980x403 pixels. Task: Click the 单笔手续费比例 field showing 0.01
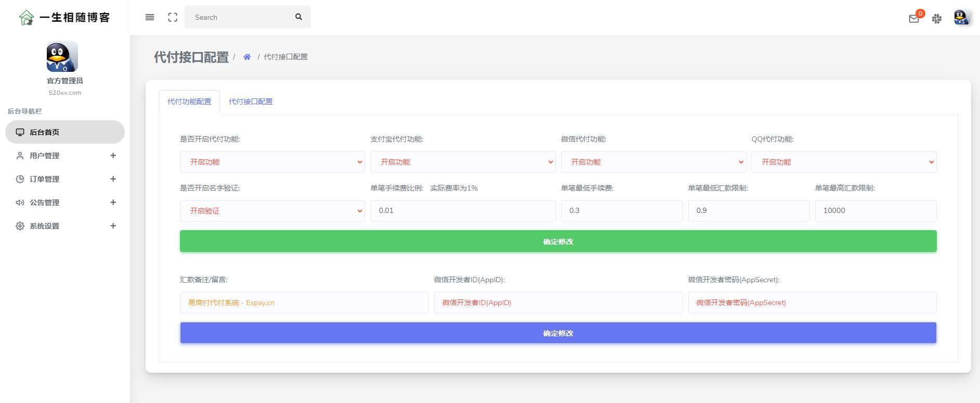pos(463,211)
